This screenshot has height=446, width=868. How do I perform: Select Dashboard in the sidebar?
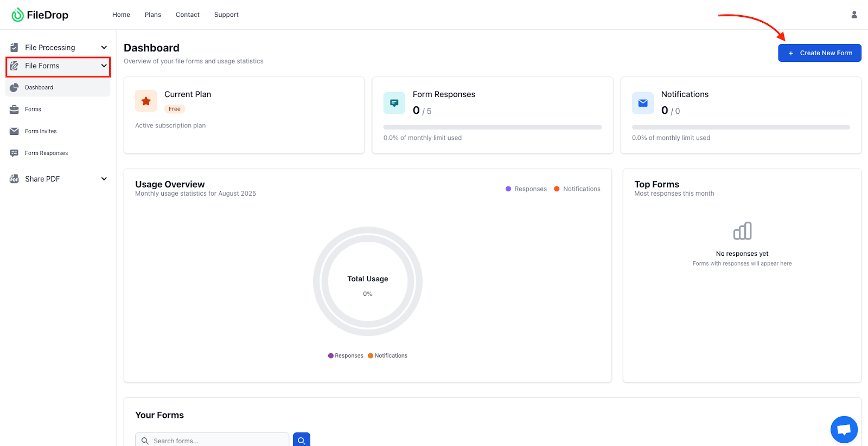58,87
